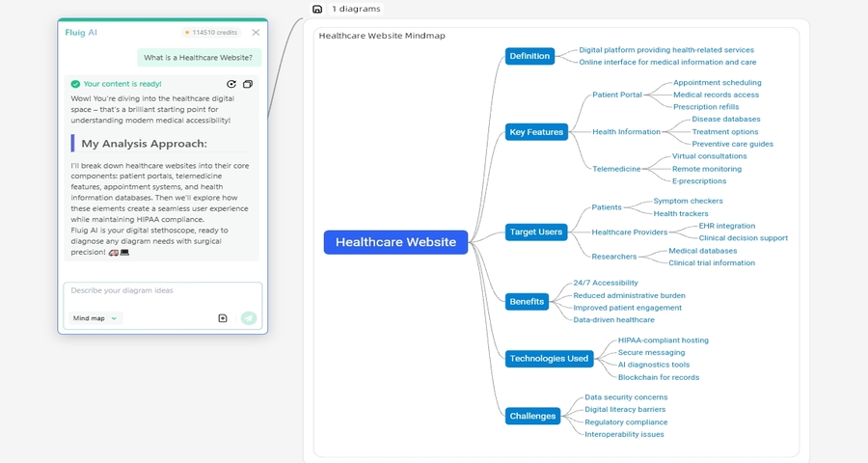This screenshot has width=868, height=463.
Task: Click the 24/7 Accessibility leaf
Action: (x=605, y=283)
